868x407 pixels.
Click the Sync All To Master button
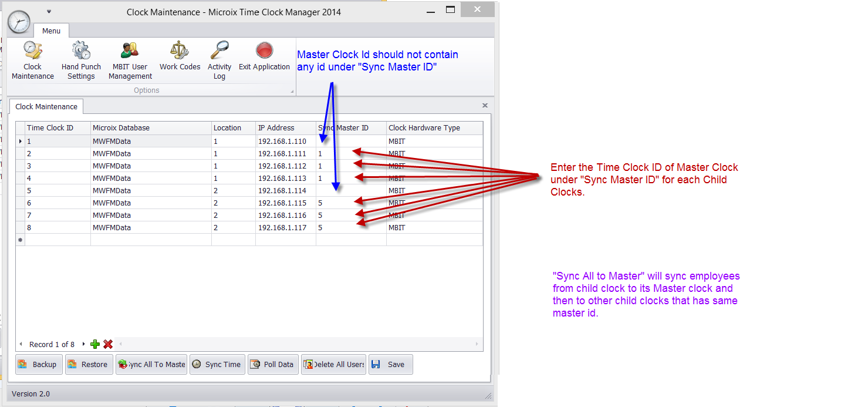151,364
